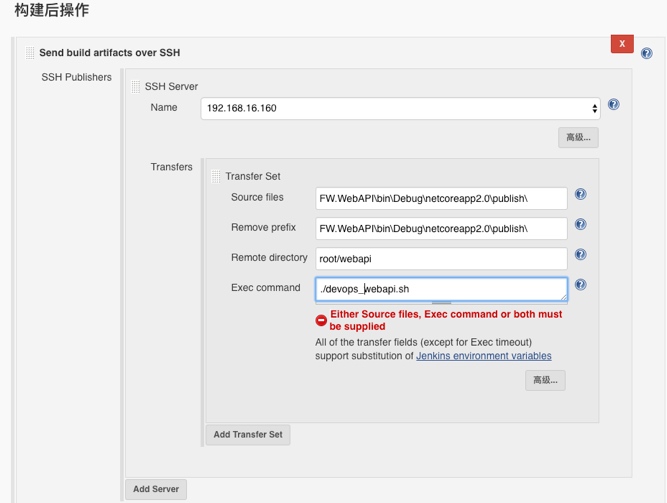Open help for Send build artifacts over SSH

click(x=648, y=53)
